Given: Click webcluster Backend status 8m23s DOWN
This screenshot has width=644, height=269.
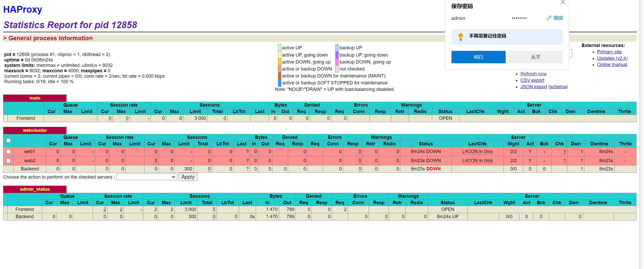Looking at the screenshot, I should point(426,169).
